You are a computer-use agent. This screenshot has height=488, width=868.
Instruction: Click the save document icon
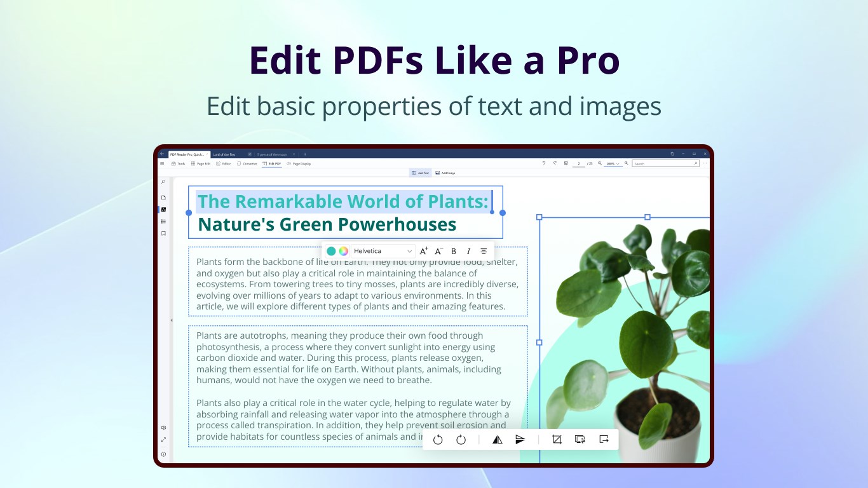pos(566,163)
